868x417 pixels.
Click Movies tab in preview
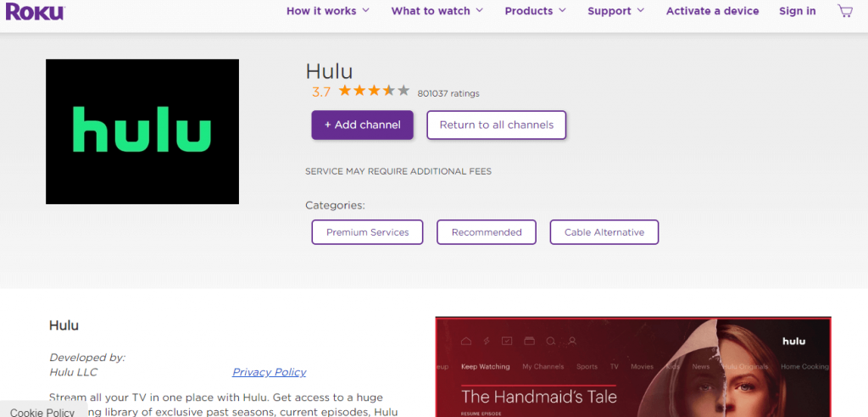[643, 367]
